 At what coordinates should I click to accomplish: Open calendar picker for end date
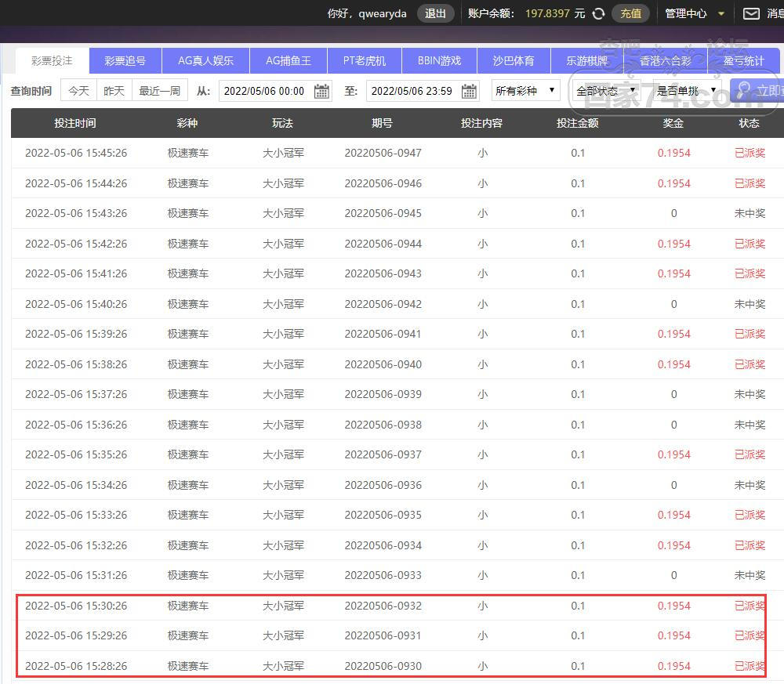click(x=469, y=92)
